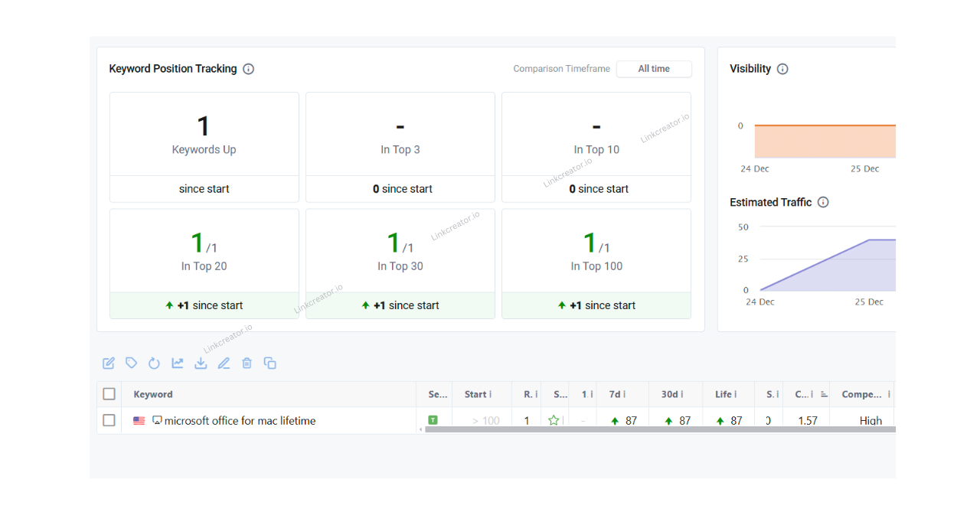Click the 30d column header
This screenshot has height=515, width=980.
(x=669, y=394)
